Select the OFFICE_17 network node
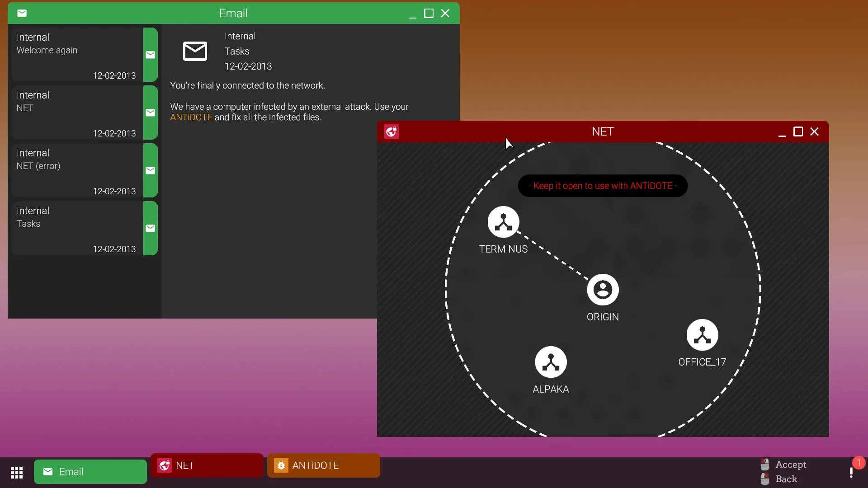The height and width of the screenshot is (488, 868). tap(702, 335)
